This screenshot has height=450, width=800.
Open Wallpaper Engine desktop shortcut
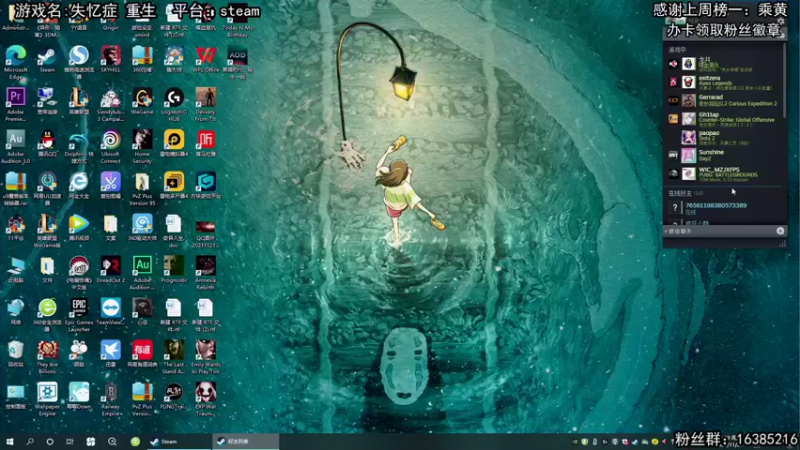click(x=47, y=399)
